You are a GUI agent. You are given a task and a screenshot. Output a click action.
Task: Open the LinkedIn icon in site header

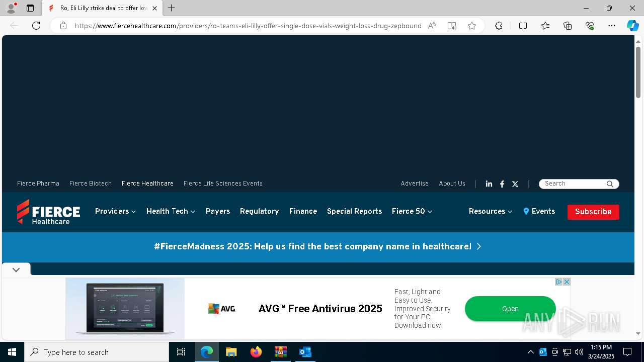pyautogui.click(x=489, y=184)
